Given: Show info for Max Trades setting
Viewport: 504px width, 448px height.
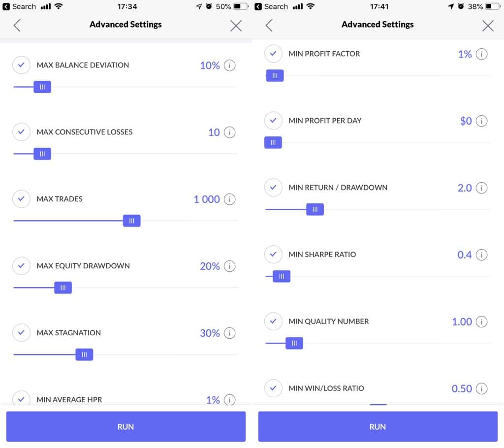Looking at the screenshot, I should point(229,199).
